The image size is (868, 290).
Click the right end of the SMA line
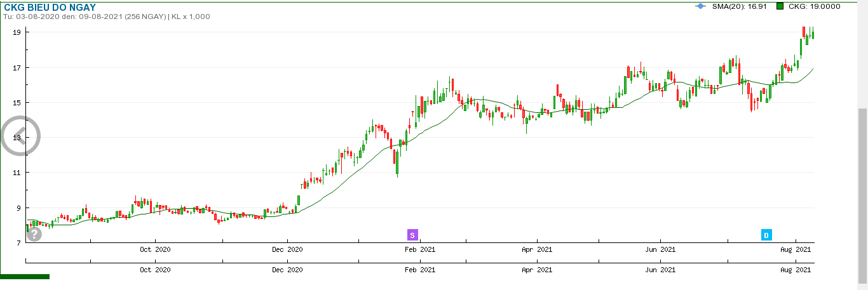pos(813,69)
